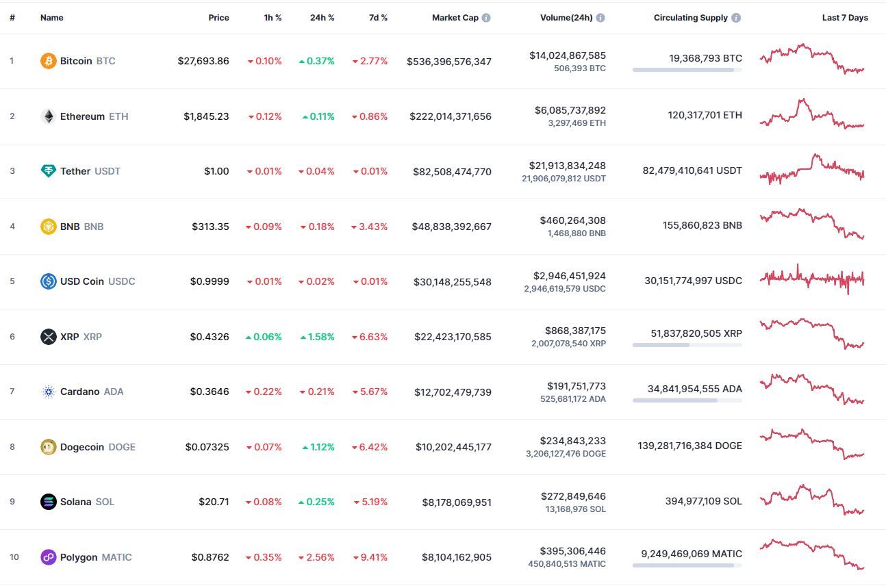Open the Cardano ADA name link
The width and height of the screenshot is (886, 588).
click(x=92, y=392)
